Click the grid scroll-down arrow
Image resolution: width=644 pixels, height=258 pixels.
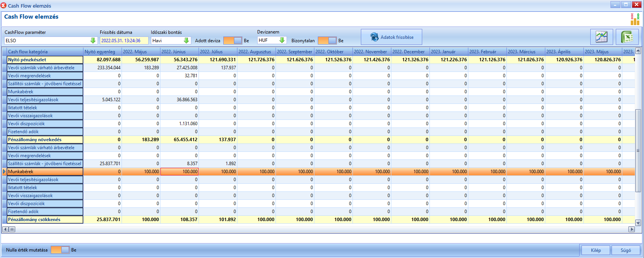638,223
